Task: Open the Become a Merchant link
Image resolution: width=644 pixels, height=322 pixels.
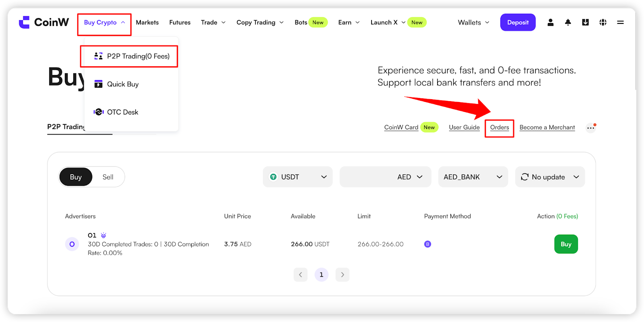Action: pyautogui.click(x=547, y=127)
